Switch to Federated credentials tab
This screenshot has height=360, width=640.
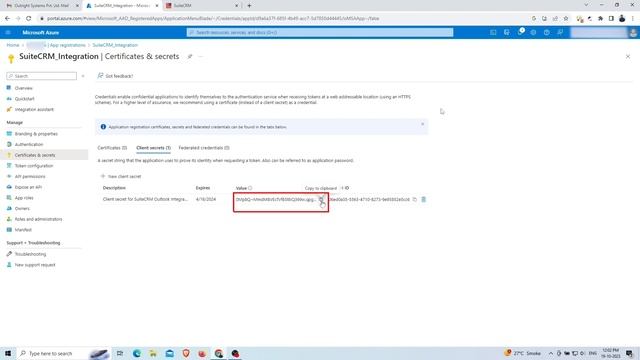pos(204,148)
